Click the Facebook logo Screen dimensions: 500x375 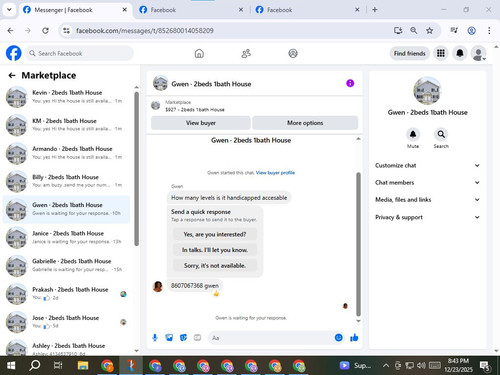point(14,53)
